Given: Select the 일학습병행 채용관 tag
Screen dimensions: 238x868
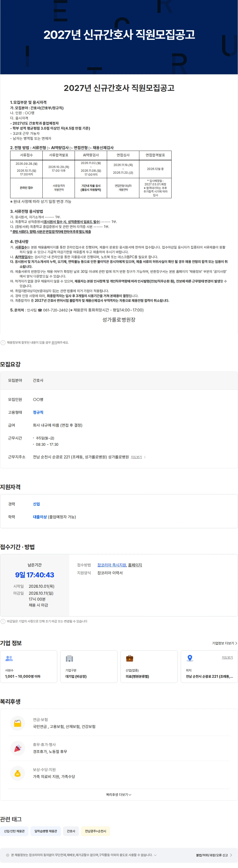Looking at the screenshot, I should tap(46, 831).
